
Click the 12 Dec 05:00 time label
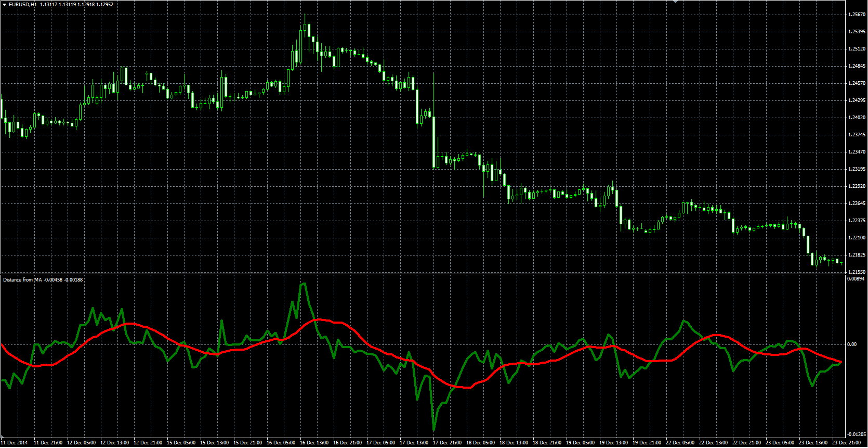(81, 443)
